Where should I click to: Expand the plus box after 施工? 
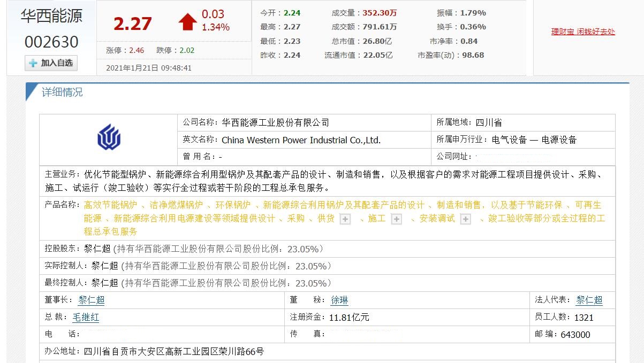coord(396,219)
